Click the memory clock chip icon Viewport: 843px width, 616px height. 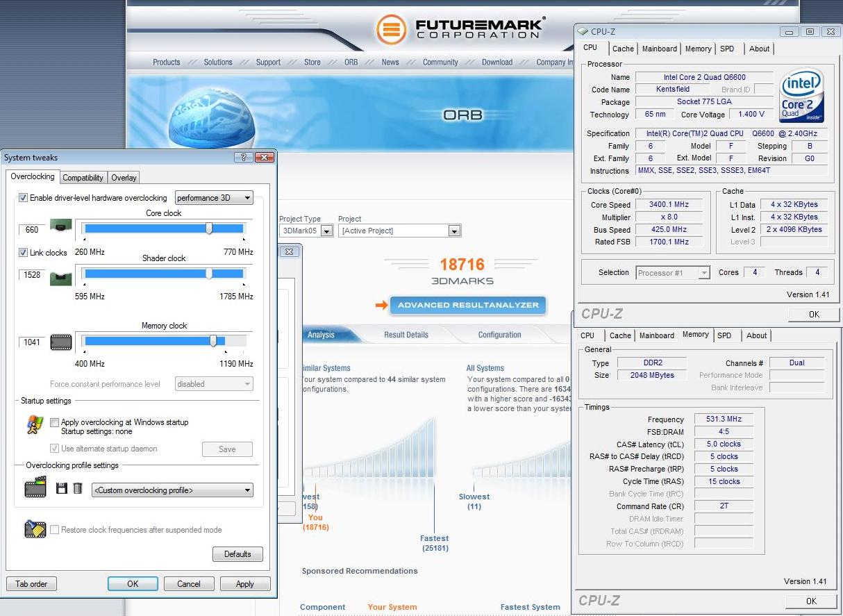(x=61, y=342)
